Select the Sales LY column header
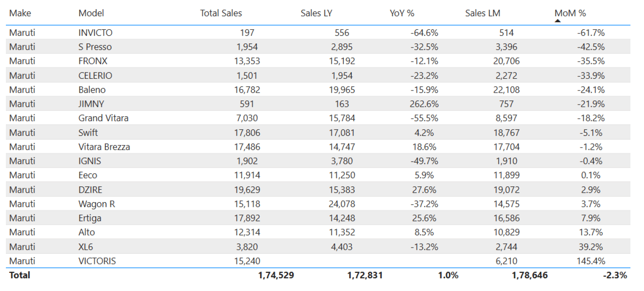 click(x=316, y=13)
